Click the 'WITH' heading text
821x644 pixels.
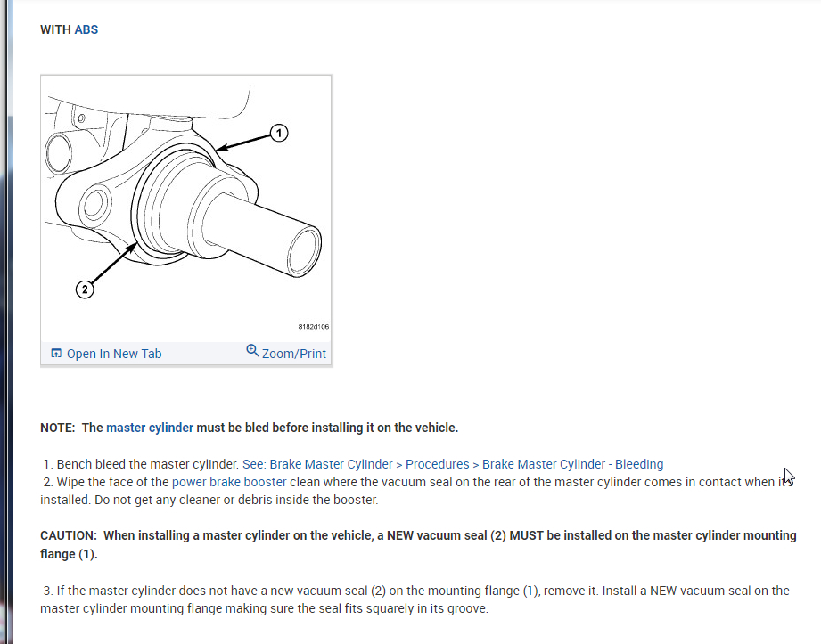(55, 29)
